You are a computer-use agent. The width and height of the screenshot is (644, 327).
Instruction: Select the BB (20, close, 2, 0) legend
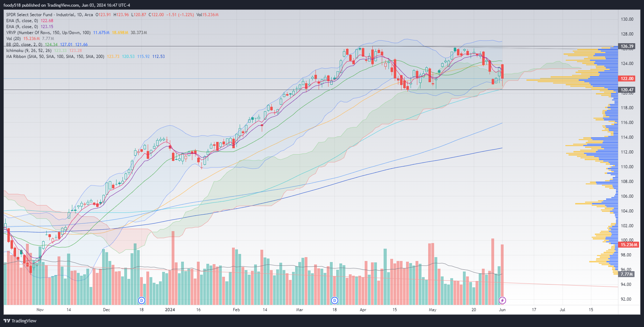[x=24, y=45]
